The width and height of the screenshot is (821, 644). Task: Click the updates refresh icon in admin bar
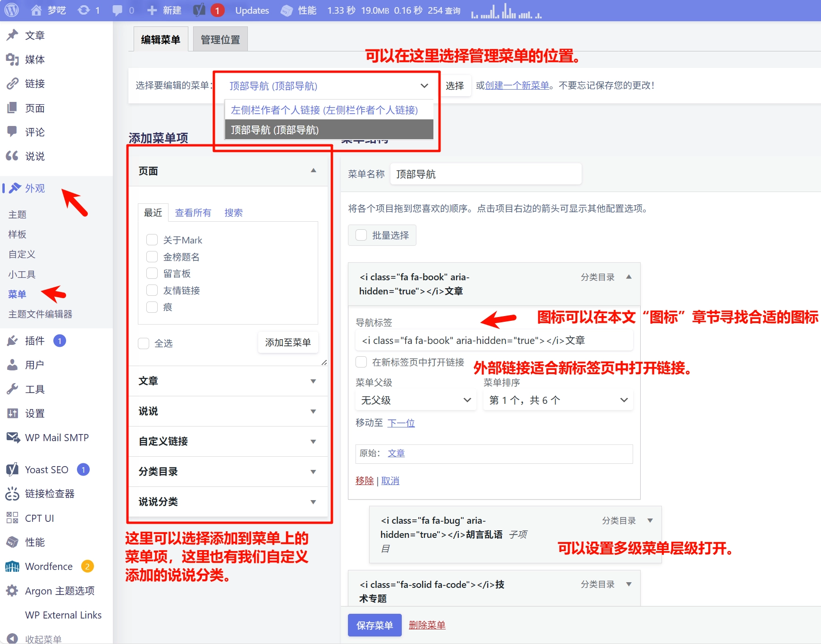(84, 10)
